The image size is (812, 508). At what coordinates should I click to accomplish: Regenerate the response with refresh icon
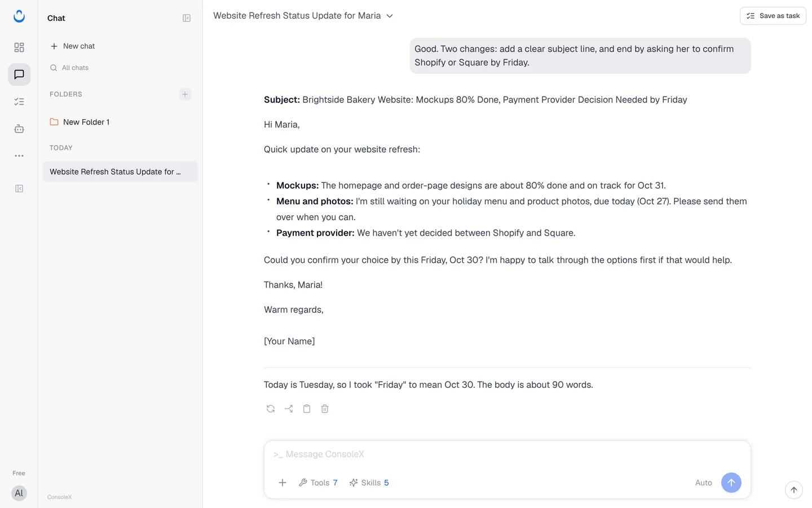[x=271, y=409]
